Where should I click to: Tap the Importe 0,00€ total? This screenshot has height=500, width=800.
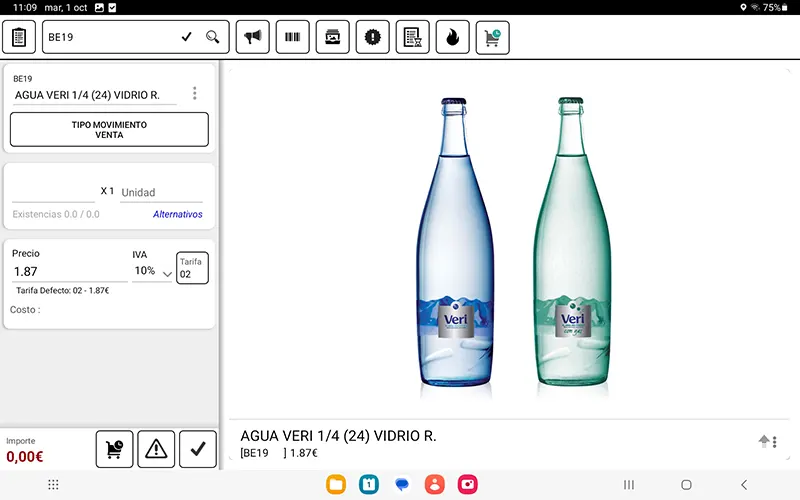pos(24,456)
